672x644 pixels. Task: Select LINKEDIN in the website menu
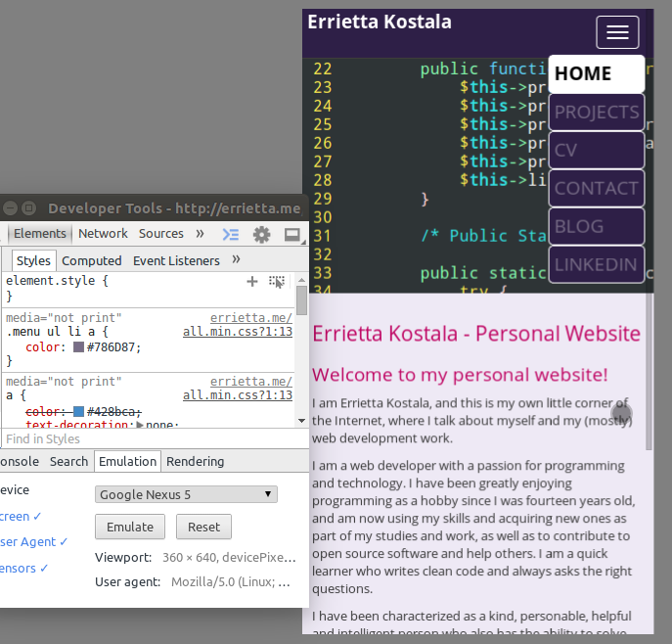597,264
